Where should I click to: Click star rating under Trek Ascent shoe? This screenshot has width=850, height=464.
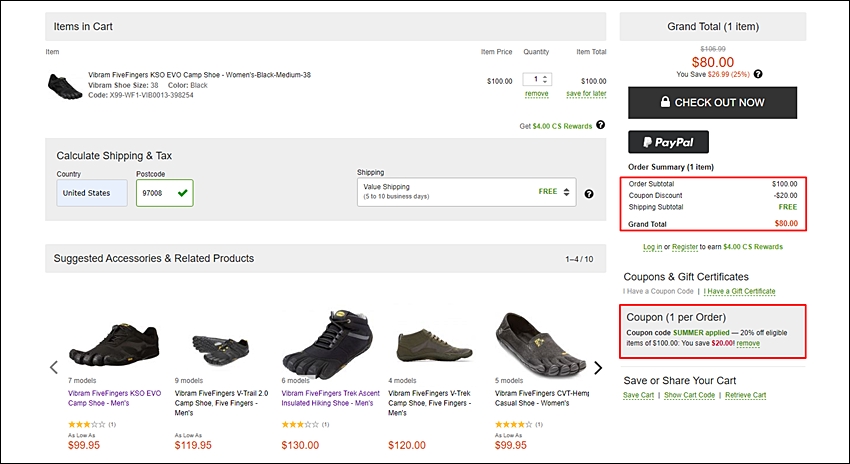[x=300, y=424]
